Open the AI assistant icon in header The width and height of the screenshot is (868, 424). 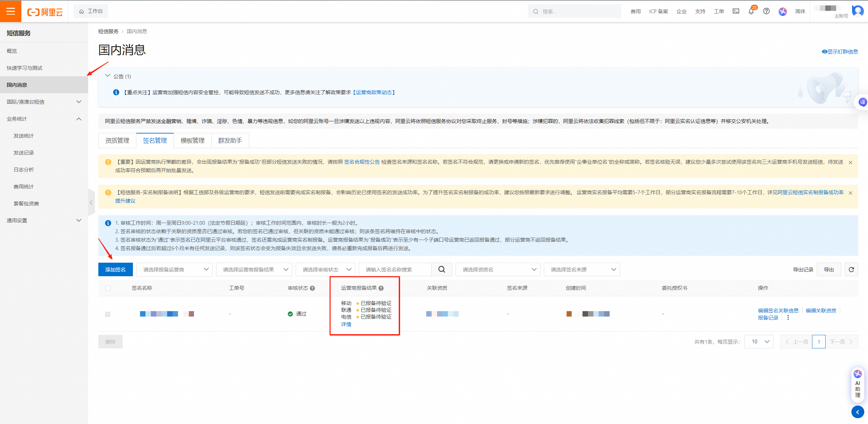[x=783, y=12]
